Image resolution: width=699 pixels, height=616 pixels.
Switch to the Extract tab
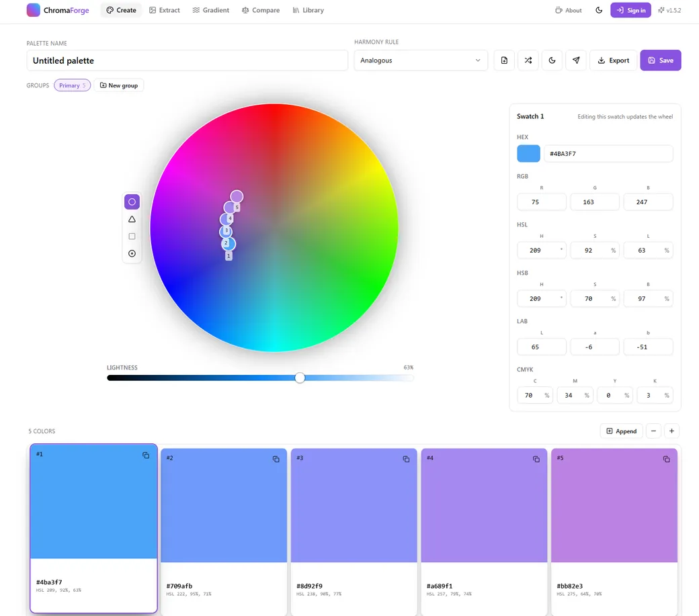[165, 10]
